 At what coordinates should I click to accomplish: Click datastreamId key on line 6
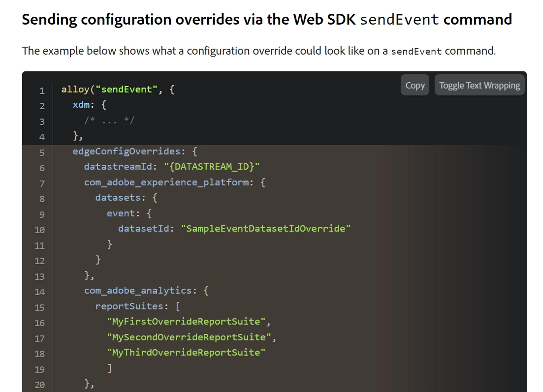click(118, 167)
